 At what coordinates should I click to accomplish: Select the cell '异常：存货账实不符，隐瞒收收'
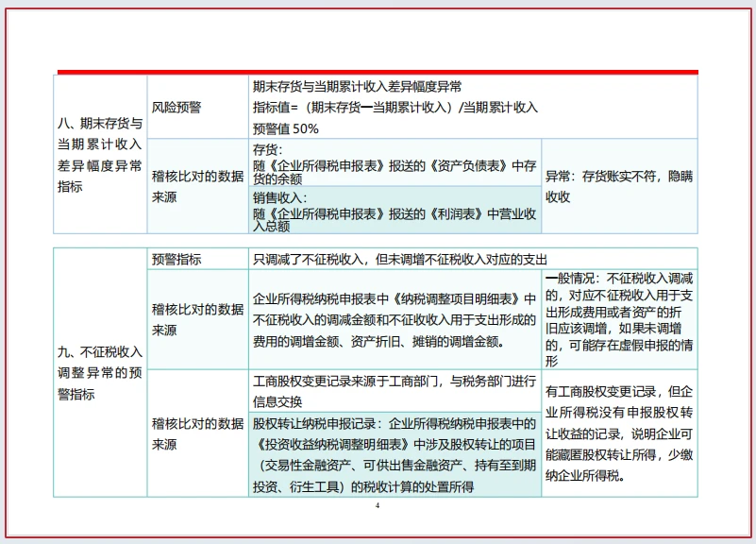coord(619,186)
